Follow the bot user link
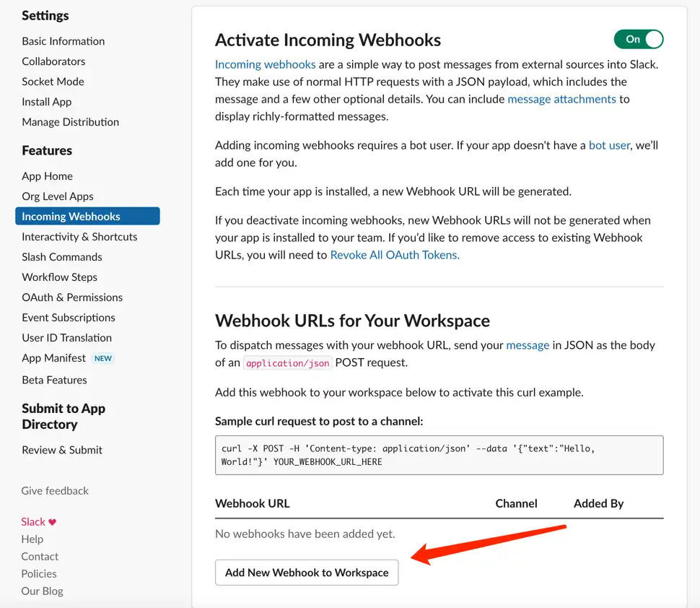 coord(609,145)
